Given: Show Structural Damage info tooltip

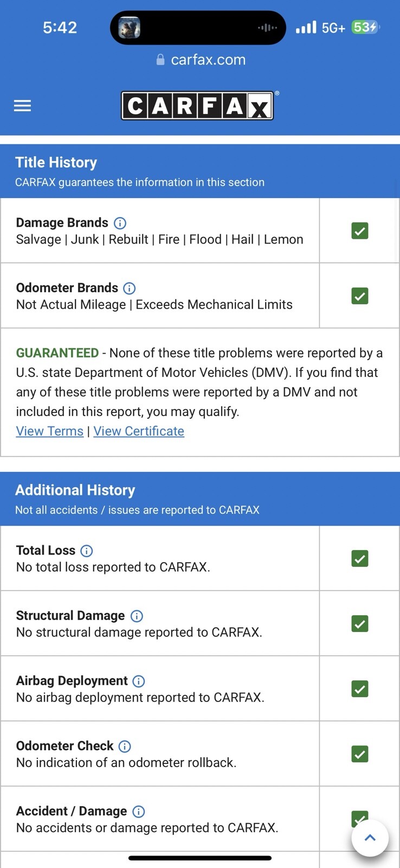Looking at the screenshot, I should [137, 616].
